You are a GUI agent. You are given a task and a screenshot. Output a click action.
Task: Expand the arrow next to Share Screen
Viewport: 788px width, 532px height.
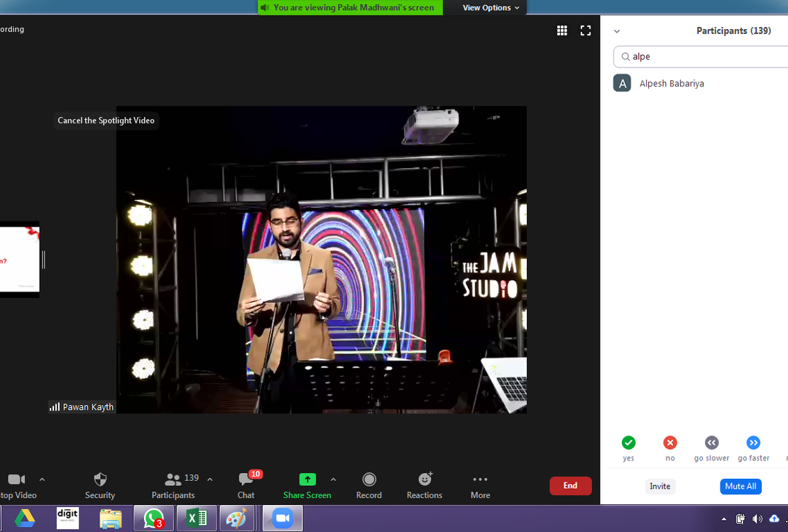point(334,480)
